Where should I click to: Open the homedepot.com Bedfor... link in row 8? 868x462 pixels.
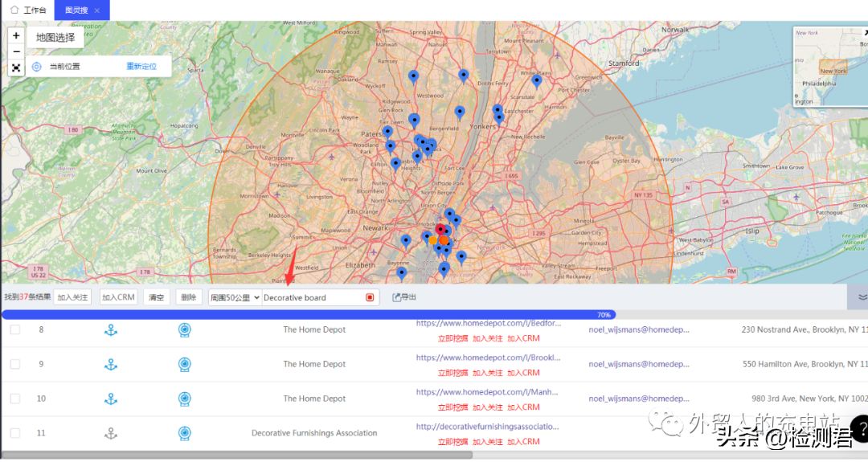tap(489, 323)
